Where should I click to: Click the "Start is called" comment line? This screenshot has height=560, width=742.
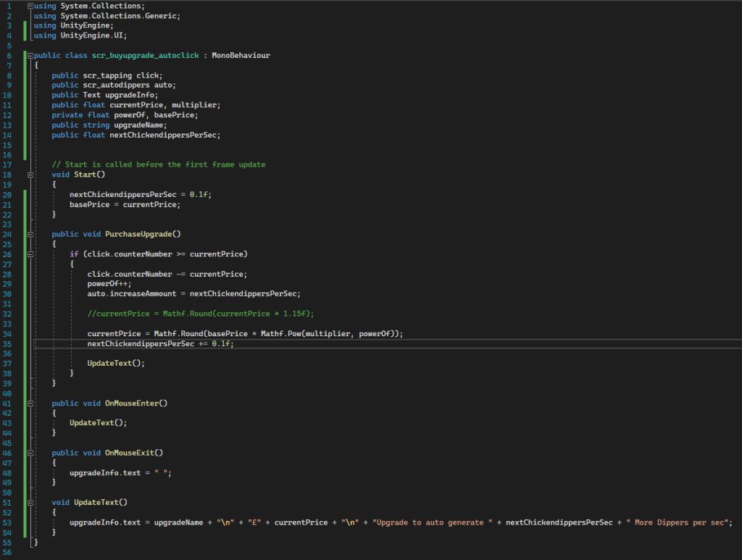(158, 164)
